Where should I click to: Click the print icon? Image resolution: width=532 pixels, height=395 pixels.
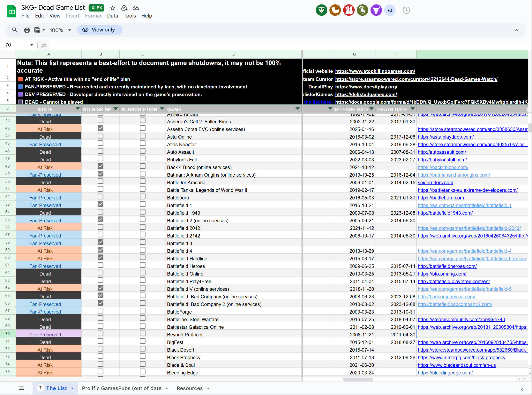(x=27, y=30)
